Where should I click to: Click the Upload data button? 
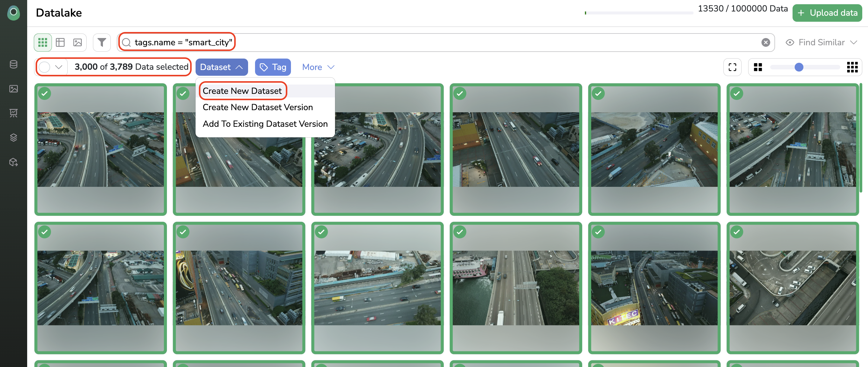pyautogui.click(x=827, y=13)
